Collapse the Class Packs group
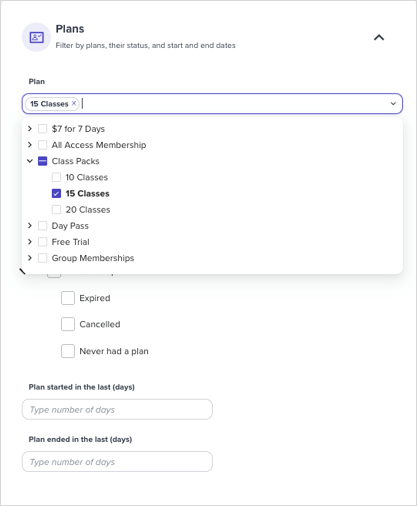 point(30,161)
